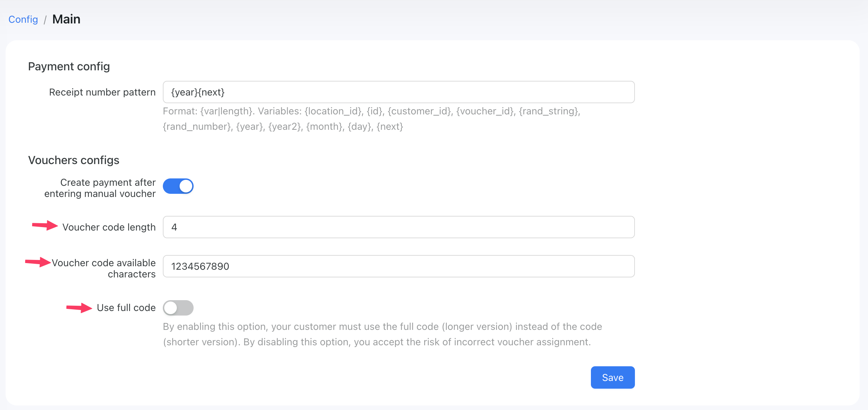Screen dimensions: 868x410
Task: Click the Format variables help text
Action: [x=371, y=119]
